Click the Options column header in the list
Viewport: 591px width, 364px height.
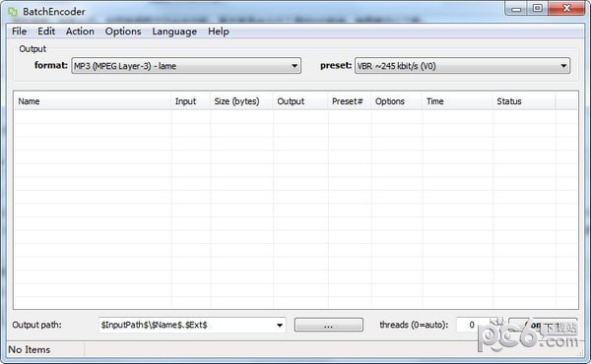point(397,101)
